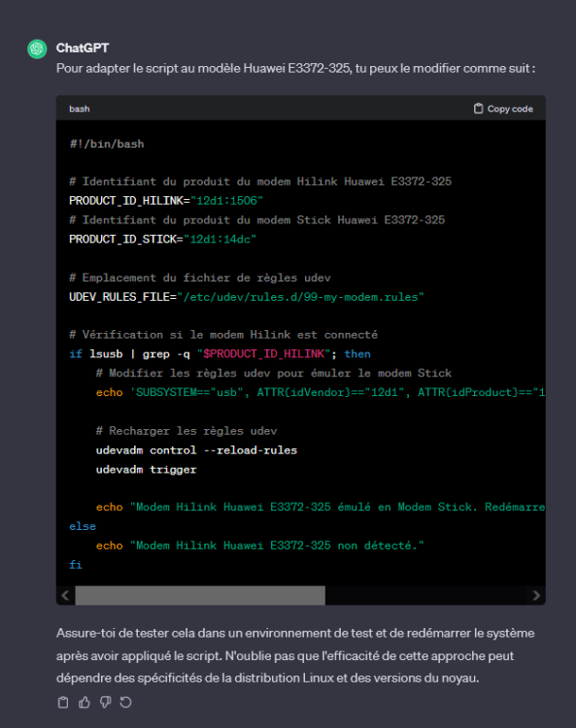Click the comment # Vérification si le modem Hilink

pos(223,335)
